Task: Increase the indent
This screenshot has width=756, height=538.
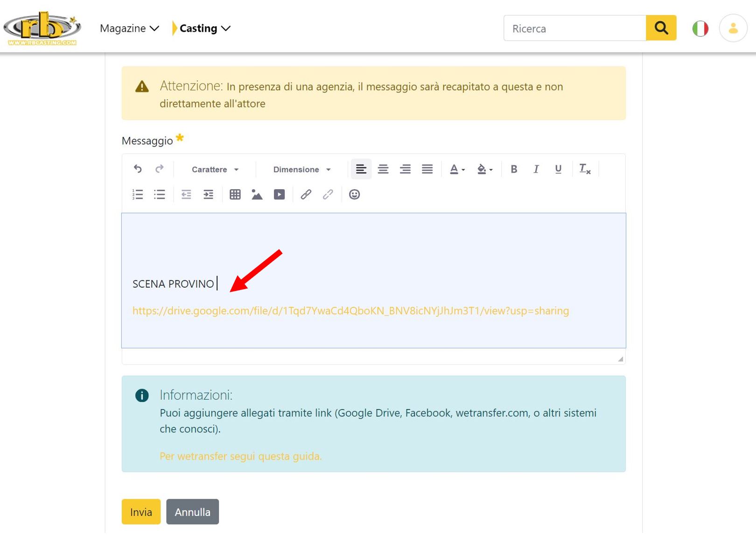Action: (208, 194)
